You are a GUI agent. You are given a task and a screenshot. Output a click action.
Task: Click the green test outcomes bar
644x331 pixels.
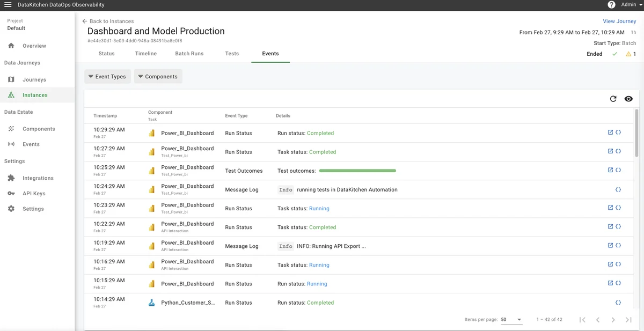tap(357, 171)
